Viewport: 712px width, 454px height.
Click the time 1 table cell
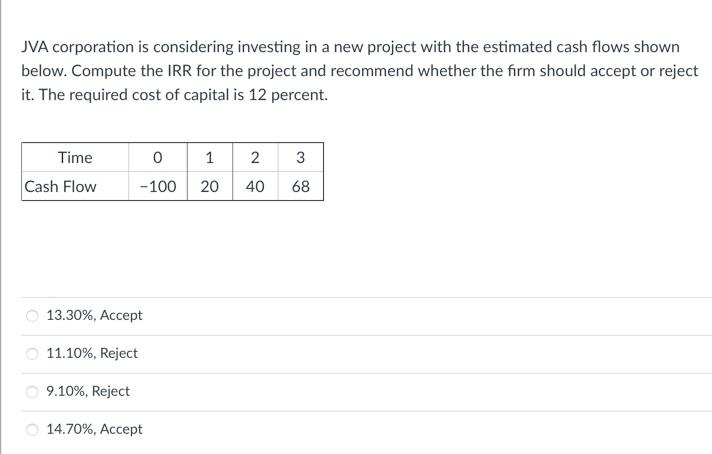tap(210, 158)
